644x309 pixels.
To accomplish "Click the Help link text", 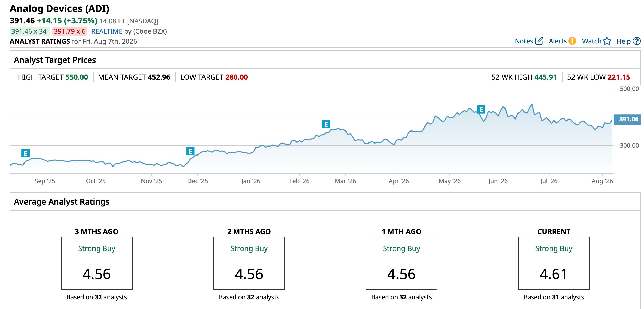I will coord(624,41).
